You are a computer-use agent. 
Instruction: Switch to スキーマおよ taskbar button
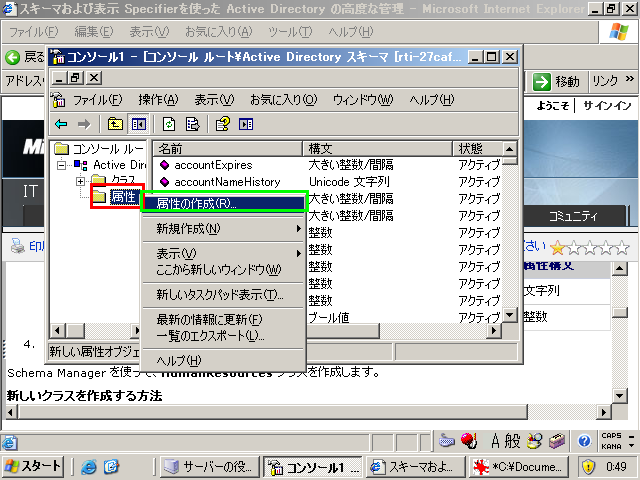(x=416, y=466)
